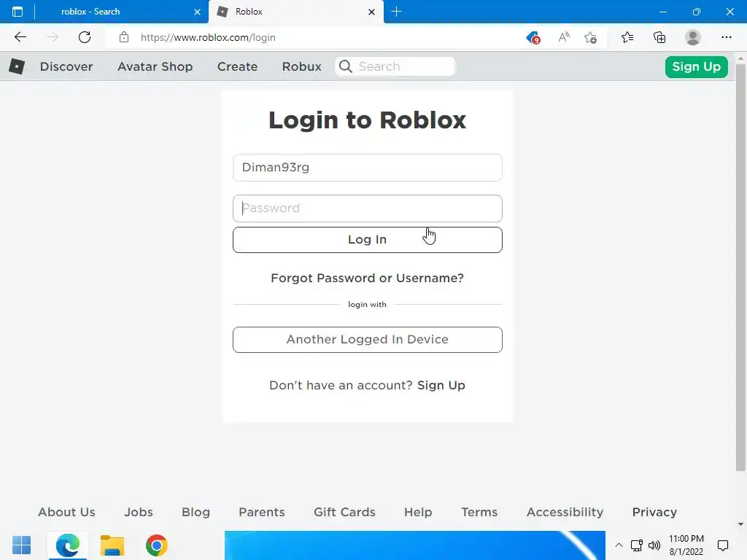
Task: Open the Blog footer link
Action: click(196, 512)
